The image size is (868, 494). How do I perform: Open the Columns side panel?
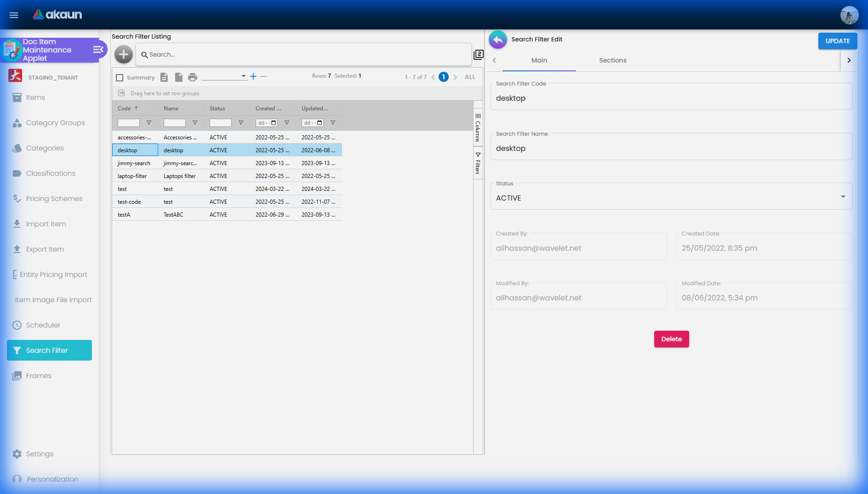tap(478, 128)
